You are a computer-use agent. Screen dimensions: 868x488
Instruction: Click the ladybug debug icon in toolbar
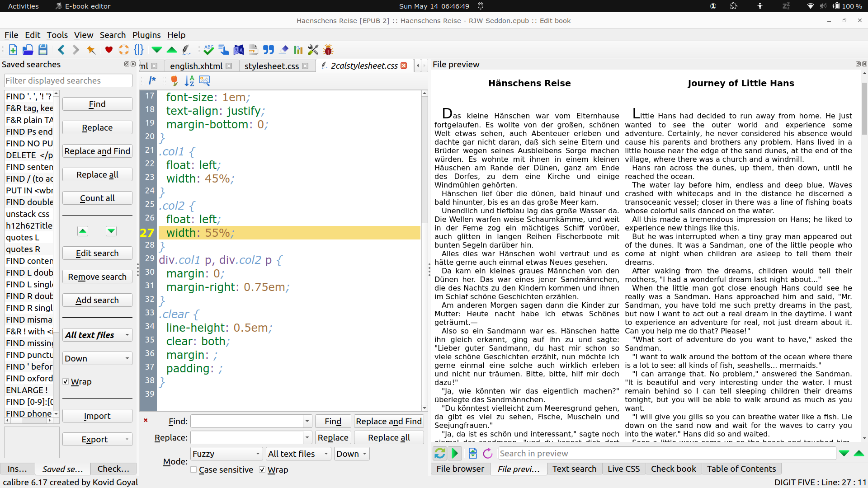(x=328, y=50)
